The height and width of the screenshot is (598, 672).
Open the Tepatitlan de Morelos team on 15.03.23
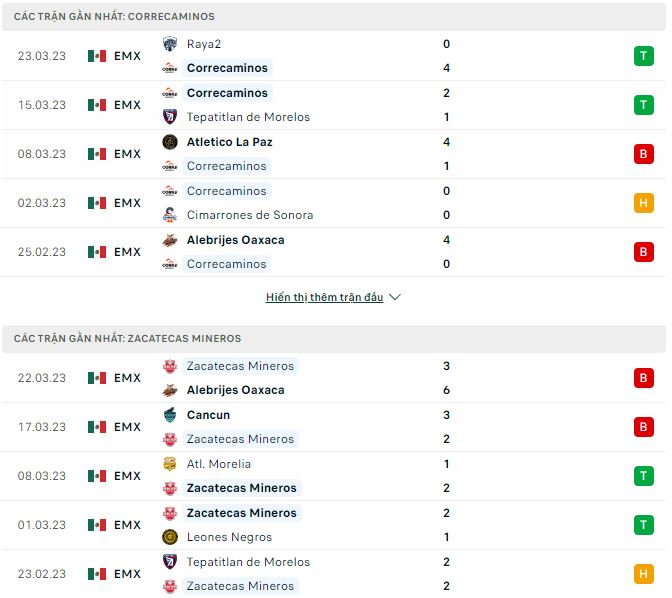[248, 117]
